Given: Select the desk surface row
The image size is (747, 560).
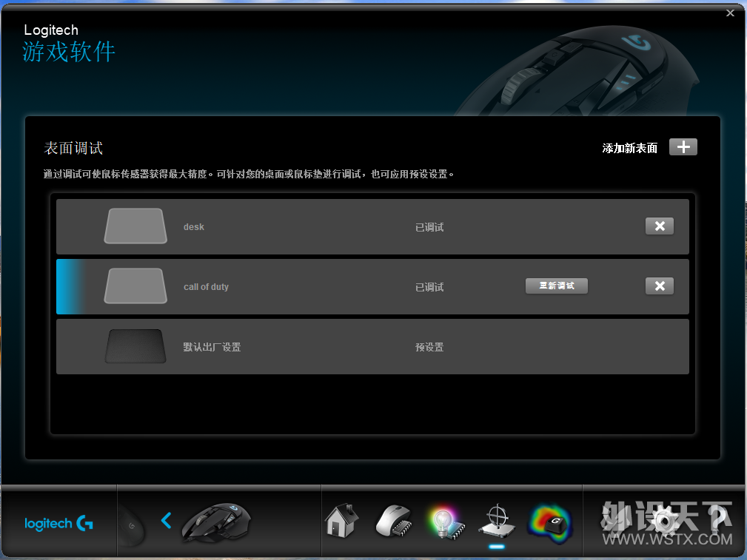Looking at the screenshot, I should click(x=372, y=226).
